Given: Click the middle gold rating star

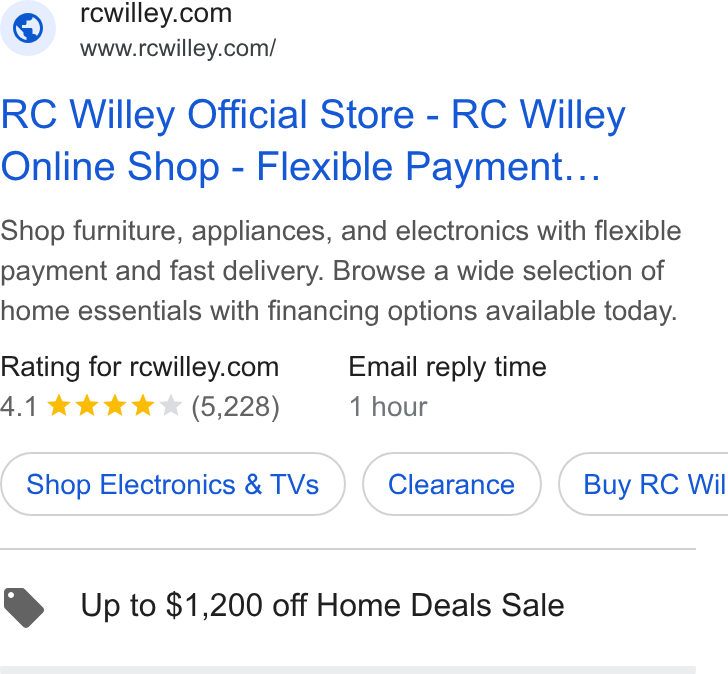Looking at the screenshot, I should [115, 406].
